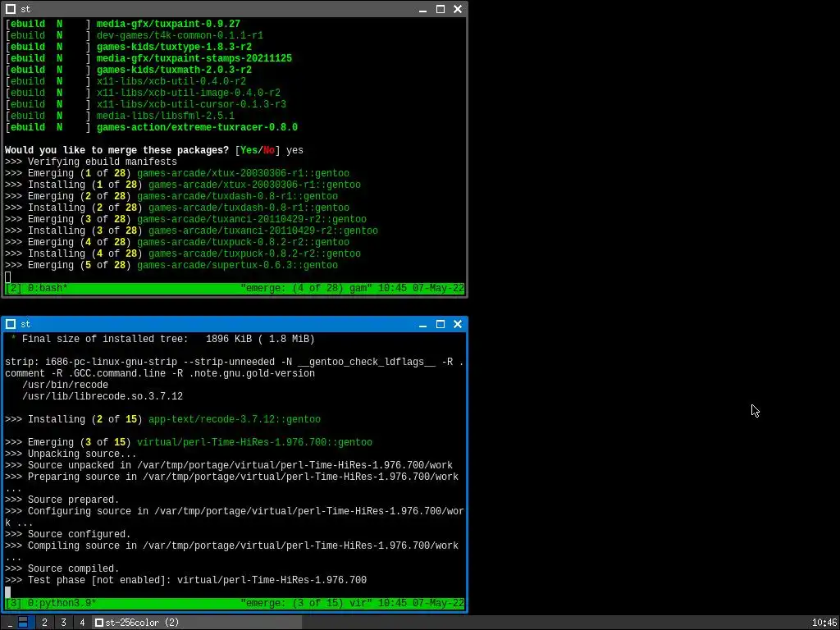Click '/usr/lib/librecode.so.3.7.12' path
This screenshot has width=840, height=630.
[103, 396]
